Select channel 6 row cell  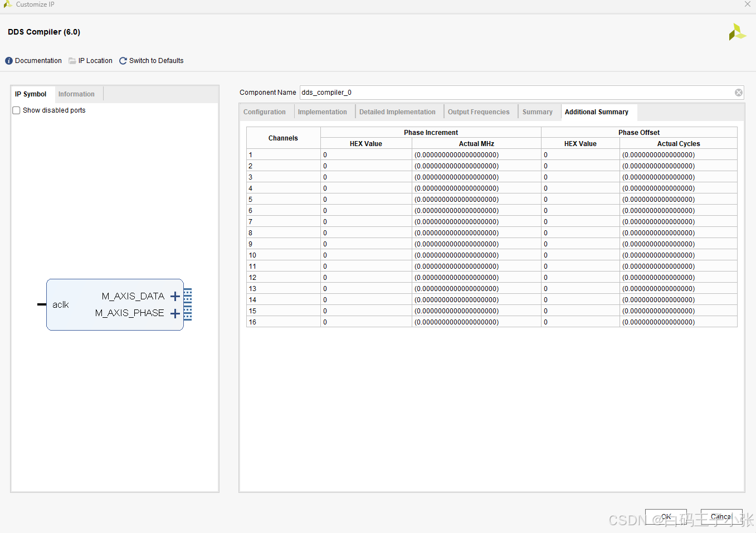(x=283, y=211)
